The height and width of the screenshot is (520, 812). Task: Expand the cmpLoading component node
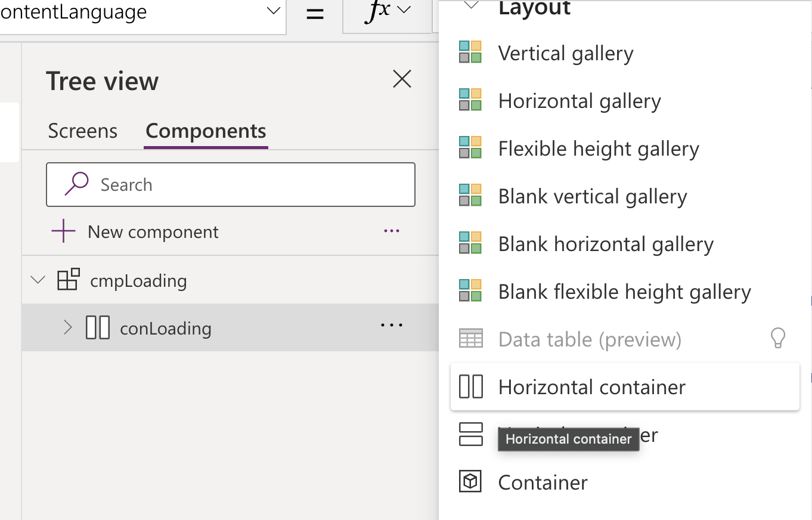point(37,280)
